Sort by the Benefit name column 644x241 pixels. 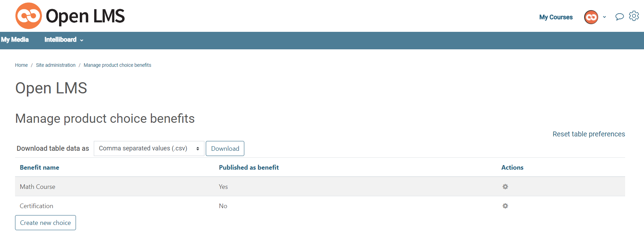pos(40,167)
